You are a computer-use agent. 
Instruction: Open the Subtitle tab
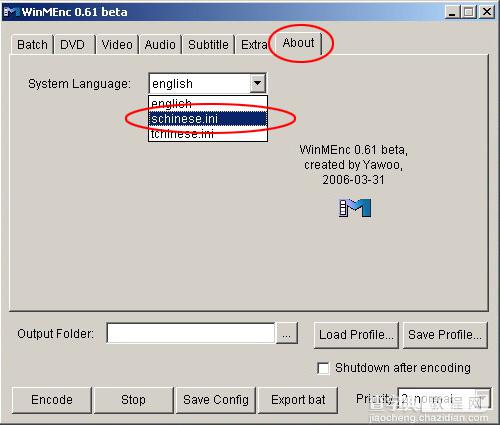coord(208,45)
